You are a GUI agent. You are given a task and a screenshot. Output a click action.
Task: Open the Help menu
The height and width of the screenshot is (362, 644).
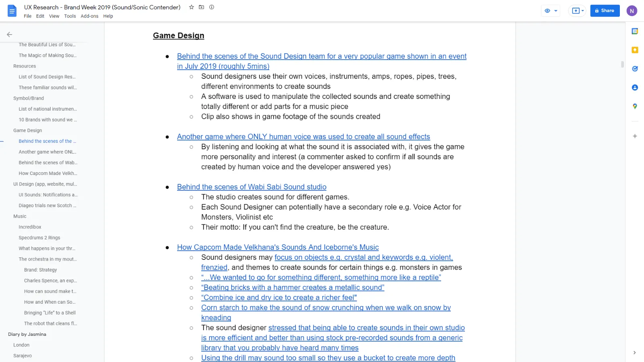tap(108, 16)
